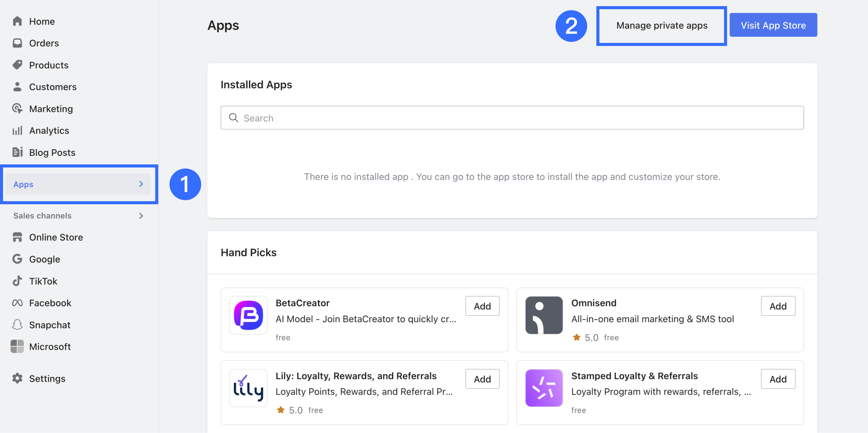Click the Customers person icon
Screen dimensions: 868x433
17,87
